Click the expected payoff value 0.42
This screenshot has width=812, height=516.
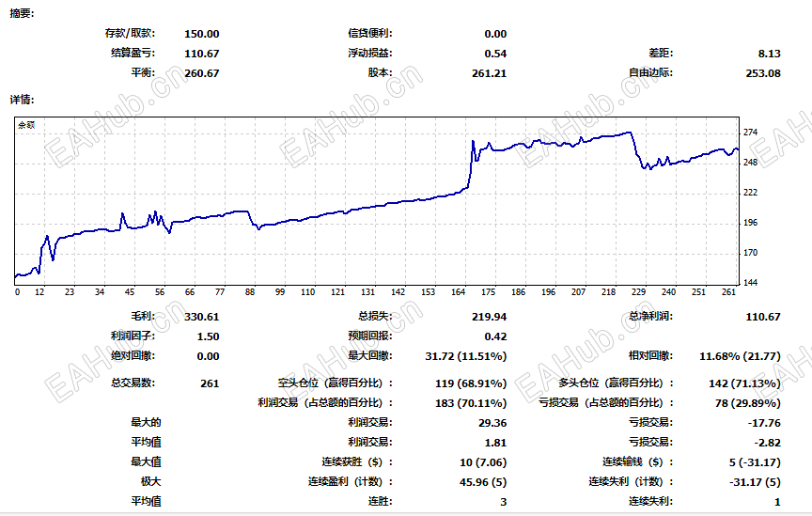[x=495, y=336]
